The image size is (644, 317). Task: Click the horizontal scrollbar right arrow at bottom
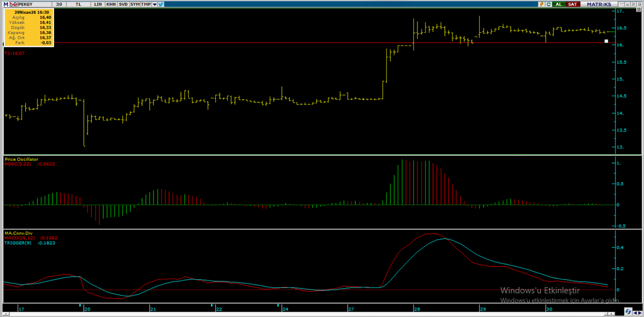[x=611, y=314]
